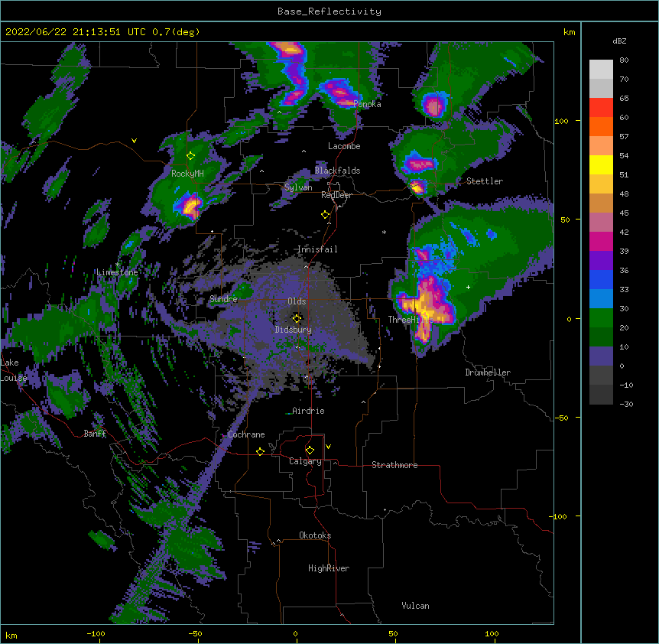The width and height of the screenshot is (659, 644).
Task: Click the yellow diamond marker above RockyMH
Action: coord(191,156)
